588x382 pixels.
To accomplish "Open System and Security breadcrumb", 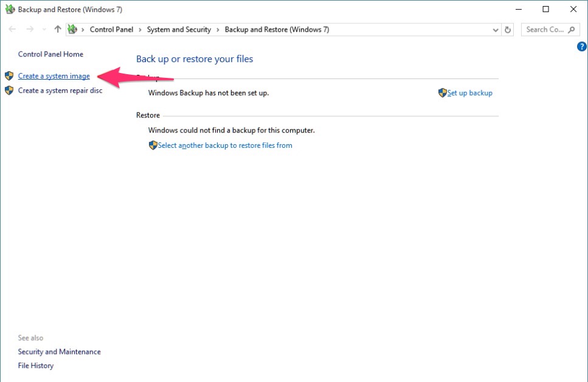I will (x=179, y=30).
